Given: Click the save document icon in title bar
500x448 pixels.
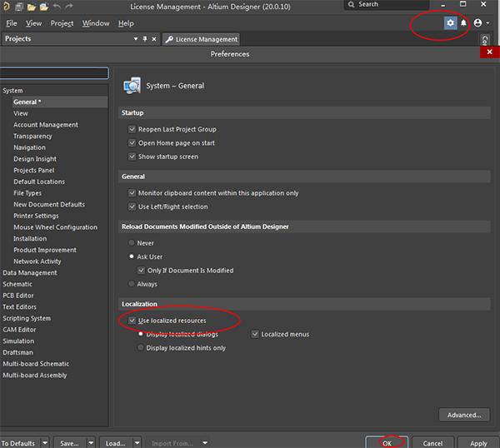Looking at the screenshot, I should [19, 7].
